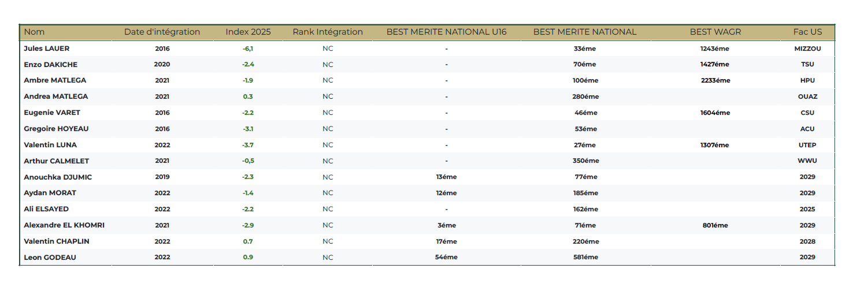The image size is (868, 306).
Task: Click the Nom column header
Action: 34,32
